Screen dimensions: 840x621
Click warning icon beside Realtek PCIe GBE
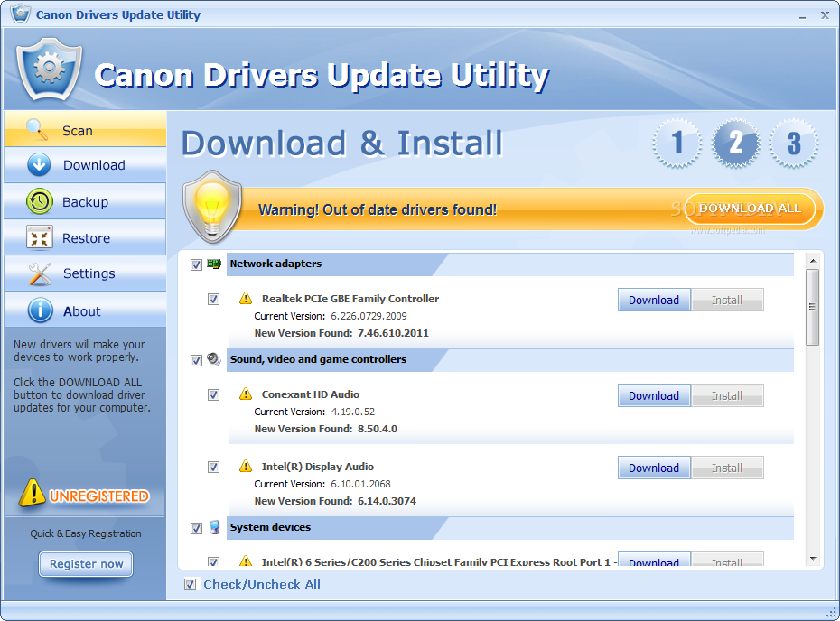tap(246, 298)
